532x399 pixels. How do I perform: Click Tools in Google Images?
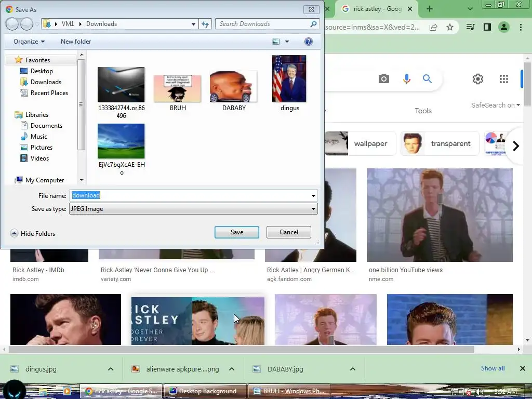pos(423,111)
